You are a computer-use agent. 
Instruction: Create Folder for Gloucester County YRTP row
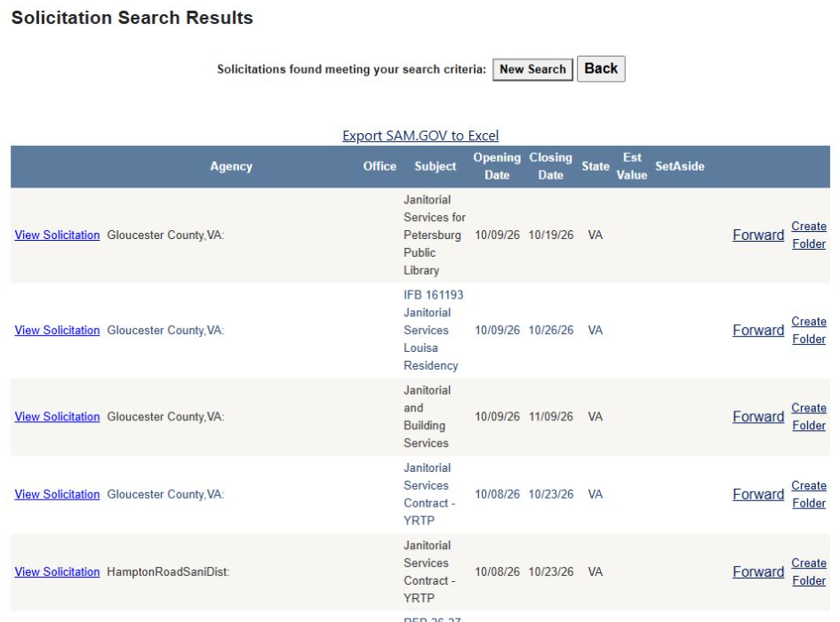pyautogui.click(x=809, y=495)
